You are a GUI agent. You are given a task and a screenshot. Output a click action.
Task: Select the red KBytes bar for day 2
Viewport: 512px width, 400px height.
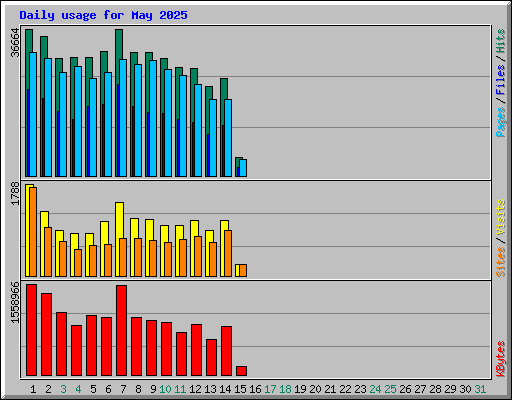pyautogui.click(x=46, y=335)
